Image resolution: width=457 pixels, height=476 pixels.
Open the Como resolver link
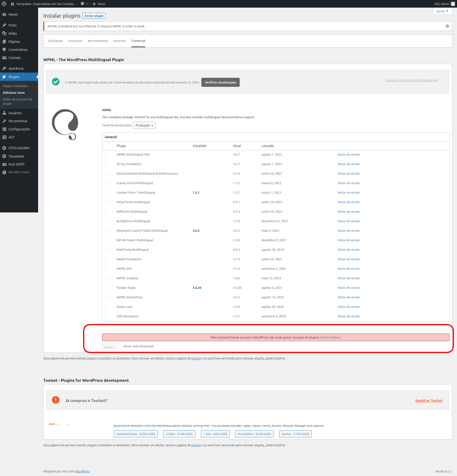[330, 337]
